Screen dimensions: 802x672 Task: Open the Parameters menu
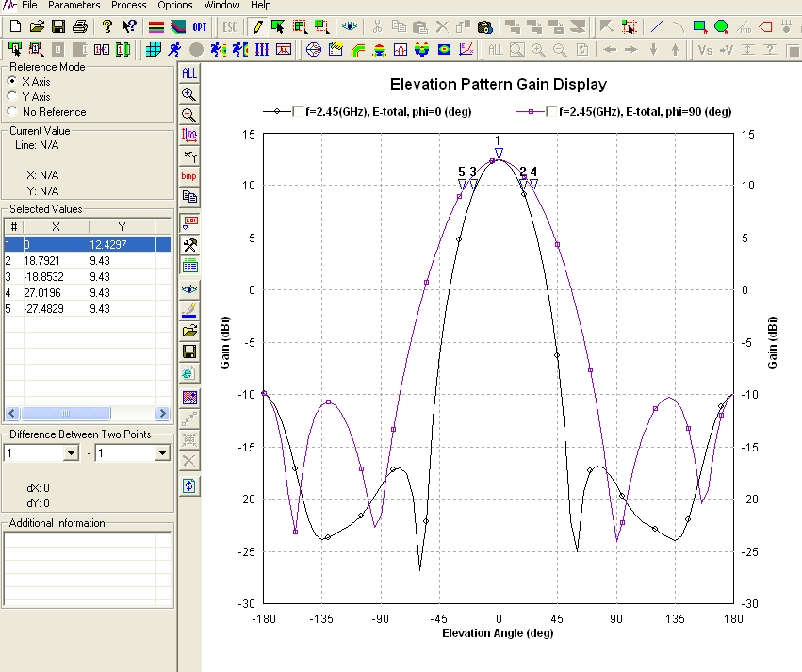[74, 6]
